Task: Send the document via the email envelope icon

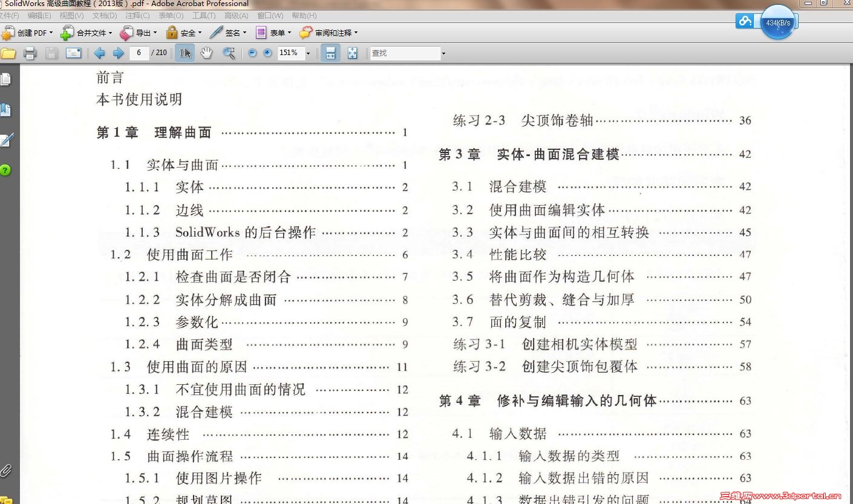Action: (73, 53)
